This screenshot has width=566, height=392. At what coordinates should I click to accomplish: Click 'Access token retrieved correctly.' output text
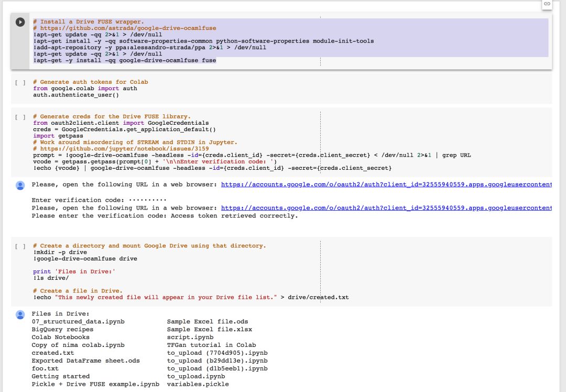click(234, 216)
